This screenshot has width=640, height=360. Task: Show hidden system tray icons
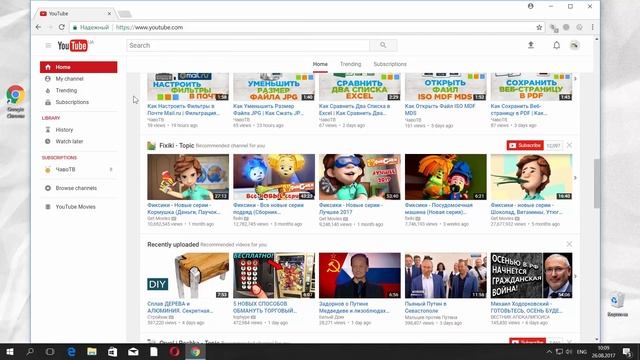click(x=549, y=351)
